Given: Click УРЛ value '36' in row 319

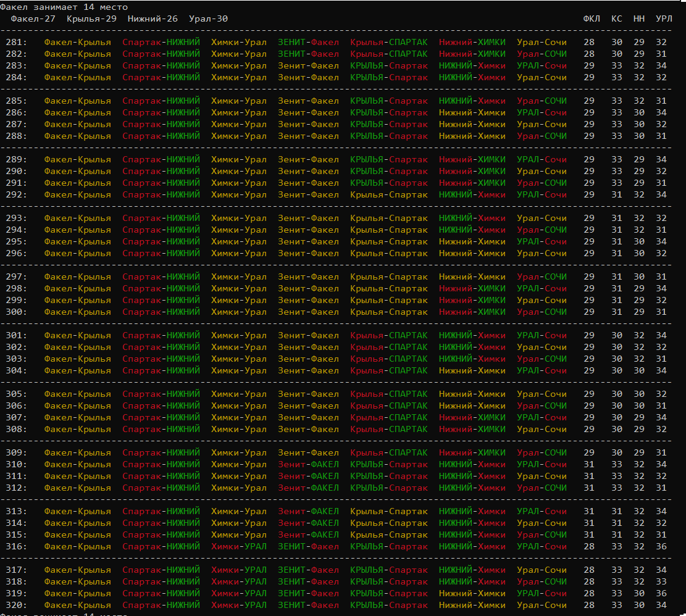Looking at the screenshot, I should pyautogui.click(x=661, y=594).
